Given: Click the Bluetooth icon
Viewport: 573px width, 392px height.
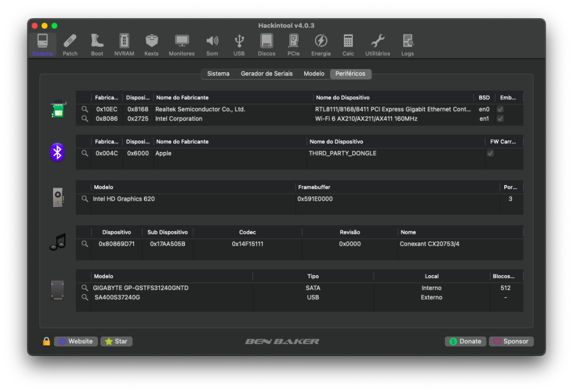Looking at the screenshot, I should click(57, 152).
